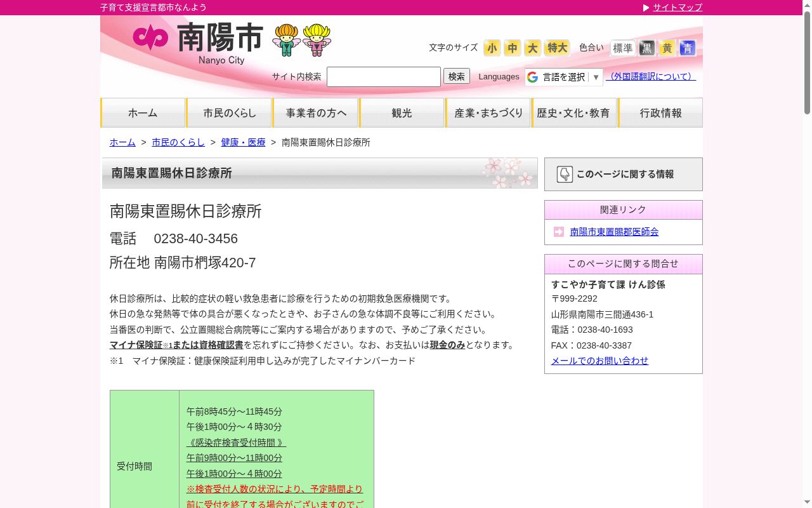This screenshot has height=508, width=812.
Task: Open the 南陽市東置賜郡医師会 link
Action: (x=614, y=232)
